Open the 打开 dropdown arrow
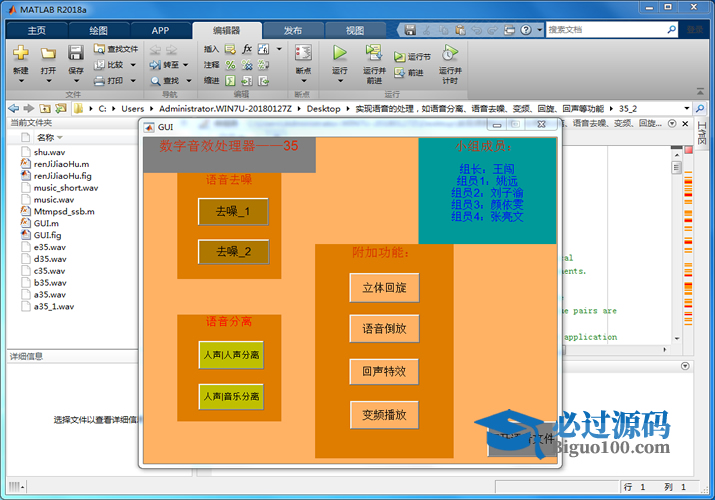Viewport: 715px width, 500px height. [48, 81]
